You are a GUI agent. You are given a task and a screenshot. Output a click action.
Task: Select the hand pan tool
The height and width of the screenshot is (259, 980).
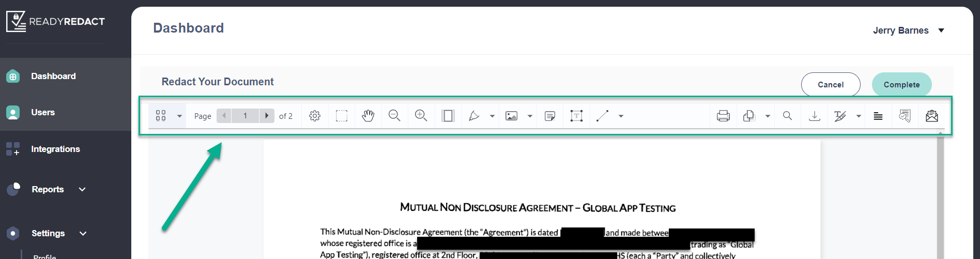[x=368, y=116]
